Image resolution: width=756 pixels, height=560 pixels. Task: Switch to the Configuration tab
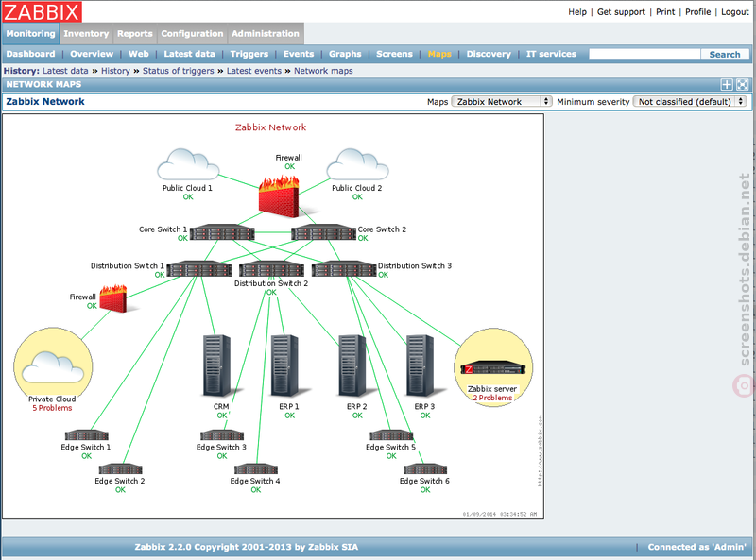(x=193, y=34)
